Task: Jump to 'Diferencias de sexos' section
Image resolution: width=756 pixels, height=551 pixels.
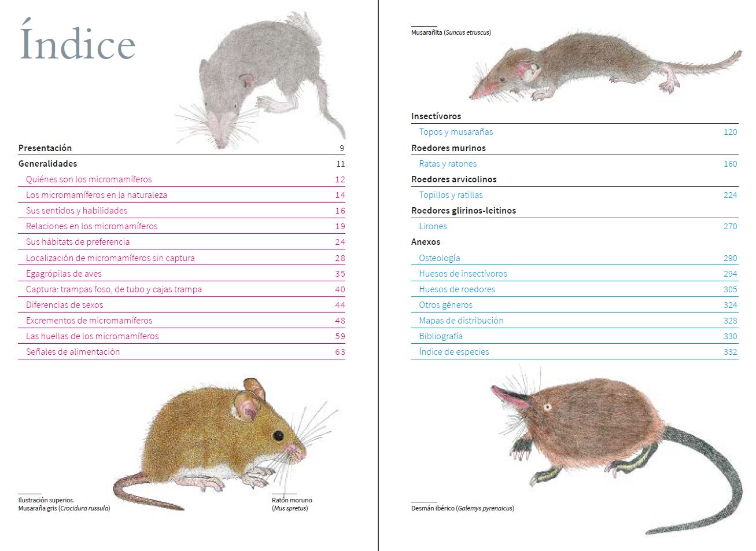Action: (64, 305)
